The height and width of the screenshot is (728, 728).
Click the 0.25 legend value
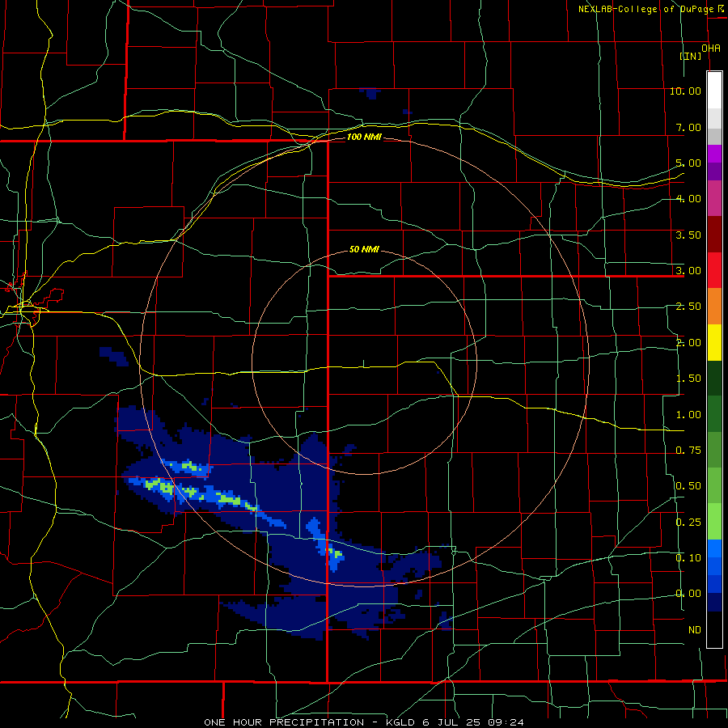(x=688, y=523)
